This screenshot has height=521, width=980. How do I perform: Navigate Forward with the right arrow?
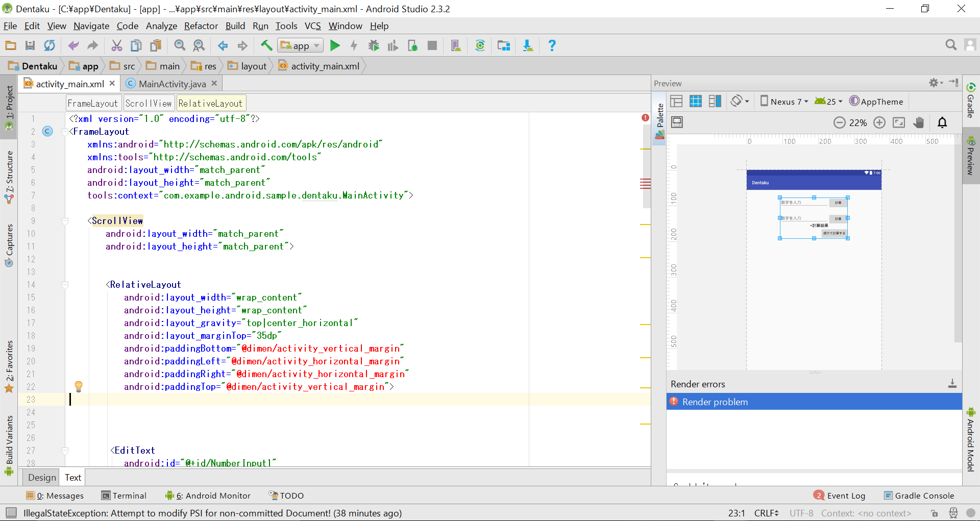tap(242, 46)
